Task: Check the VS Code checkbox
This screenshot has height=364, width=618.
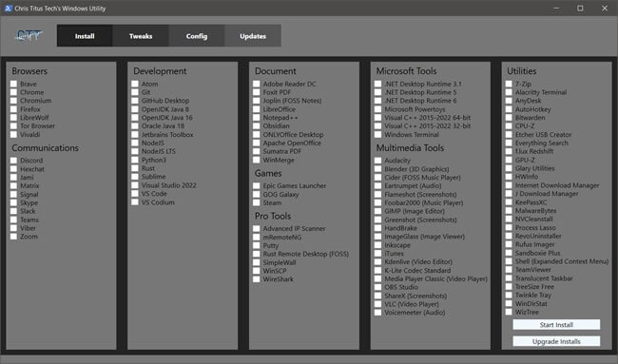Action: point(135,194)
